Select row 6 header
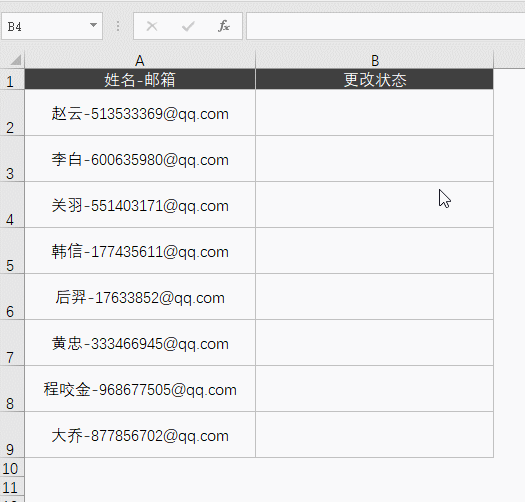 12,297
